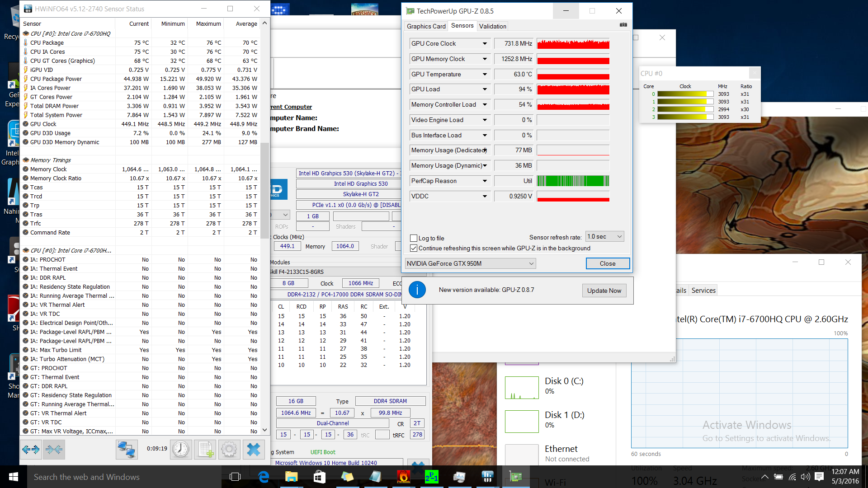This screenshot has width=868, height=488.
Task: Select Disk 1 (D:) in Task Manager
Action: click(x=557, y=421)
